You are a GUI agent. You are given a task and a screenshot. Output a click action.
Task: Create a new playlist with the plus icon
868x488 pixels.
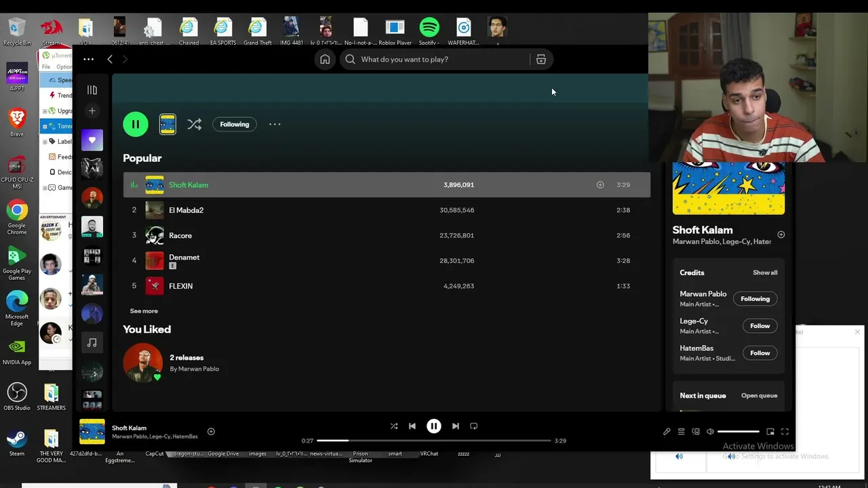click(x=92, y=110)
